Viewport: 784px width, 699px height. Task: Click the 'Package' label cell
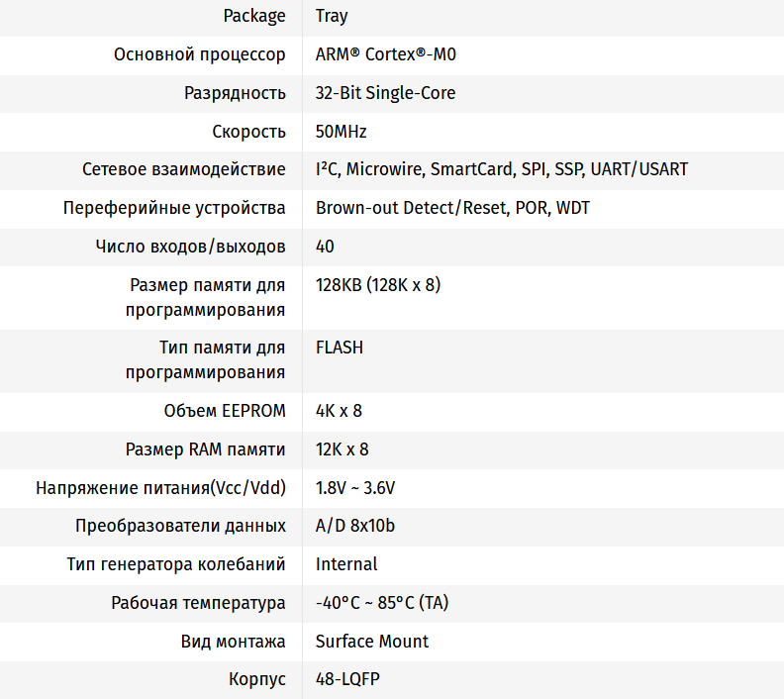click(x=254, y=16)
